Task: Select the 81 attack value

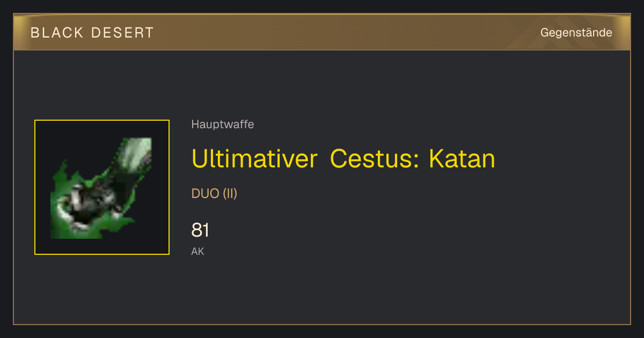Action: [200, 230]
